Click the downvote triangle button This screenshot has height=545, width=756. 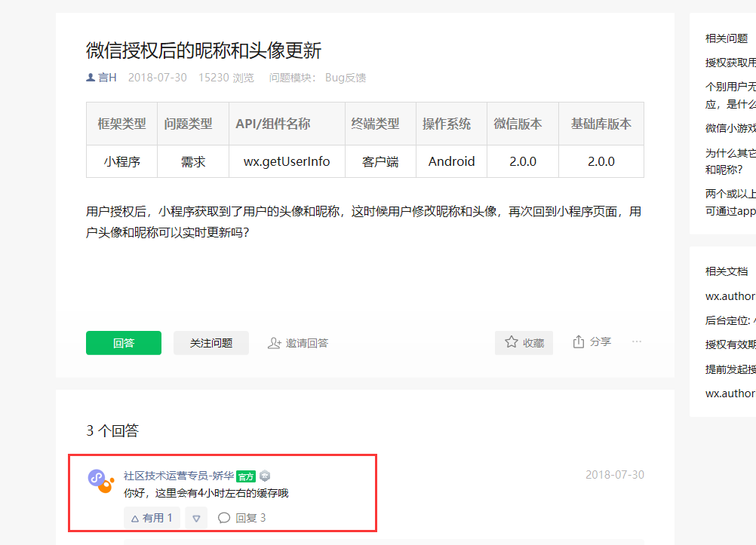tap(196, 518)
